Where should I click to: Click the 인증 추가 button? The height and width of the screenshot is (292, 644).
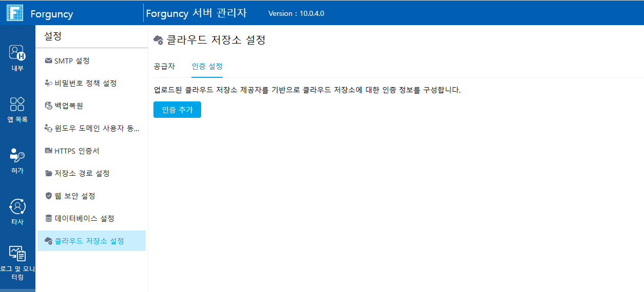click(x=177, y=110)
